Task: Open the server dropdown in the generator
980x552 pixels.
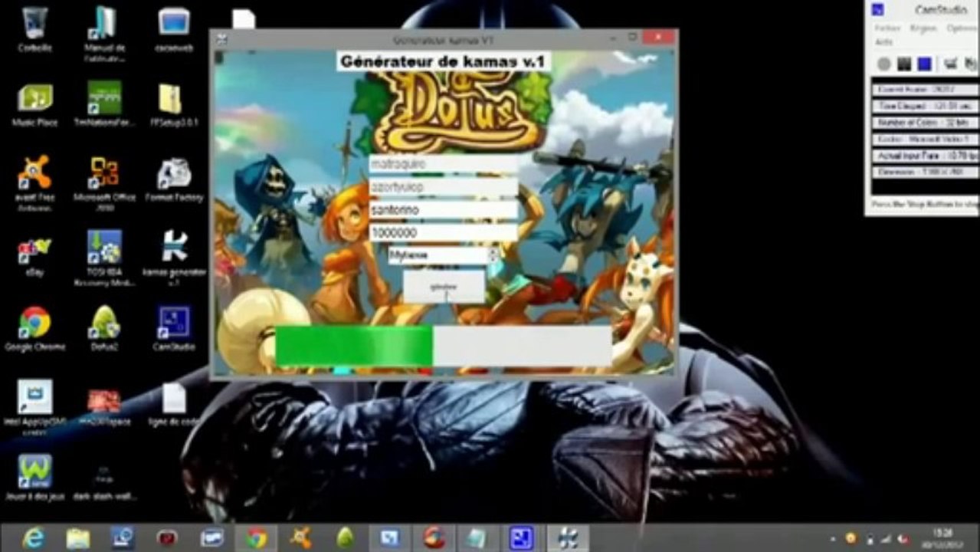Action: 443,255
